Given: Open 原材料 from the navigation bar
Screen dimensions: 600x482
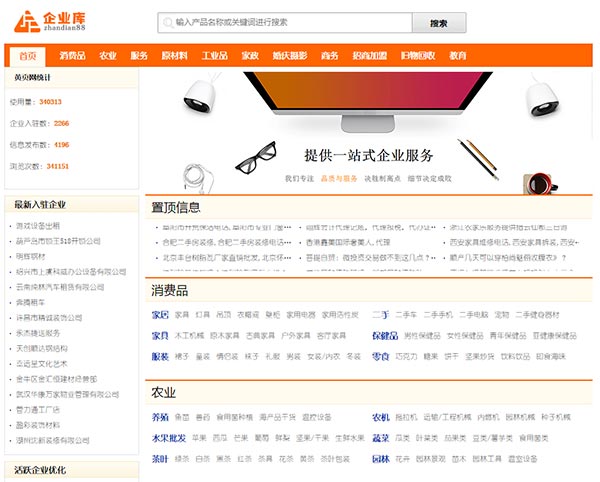Looking at the screenshot, I should tap(174, 56).
